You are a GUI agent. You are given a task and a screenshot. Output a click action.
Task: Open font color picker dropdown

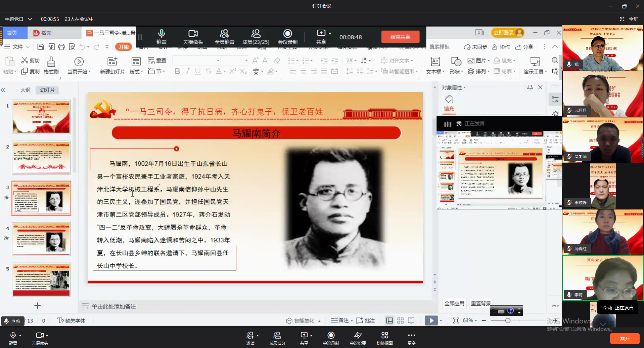pyautogui.click(x=225, y=71)
